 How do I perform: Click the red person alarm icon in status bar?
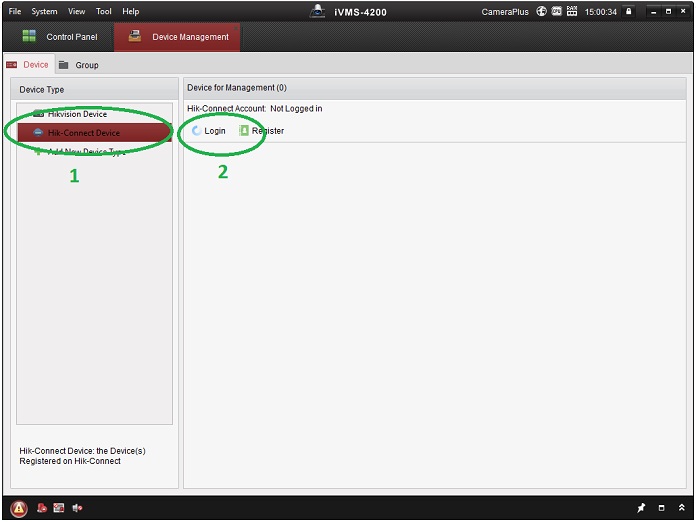[x=42, y=508]
